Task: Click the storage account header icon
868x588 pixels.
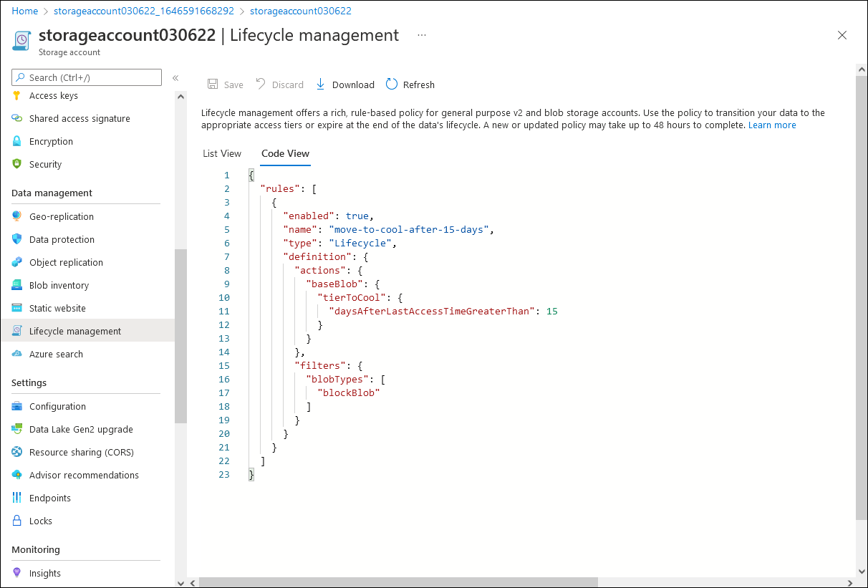Action: point(21,40)
